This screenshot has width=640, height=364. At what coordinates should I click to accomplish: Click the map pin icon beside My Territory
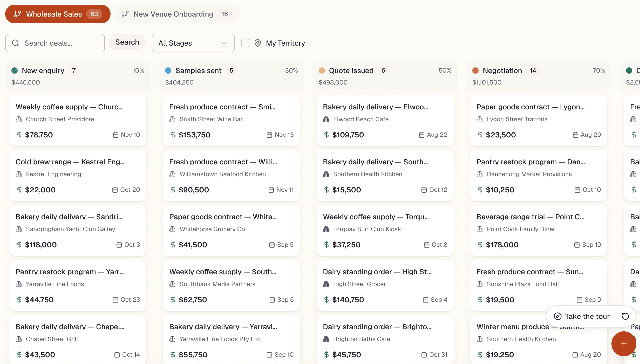pyautogui.click(x=257, y=43)
